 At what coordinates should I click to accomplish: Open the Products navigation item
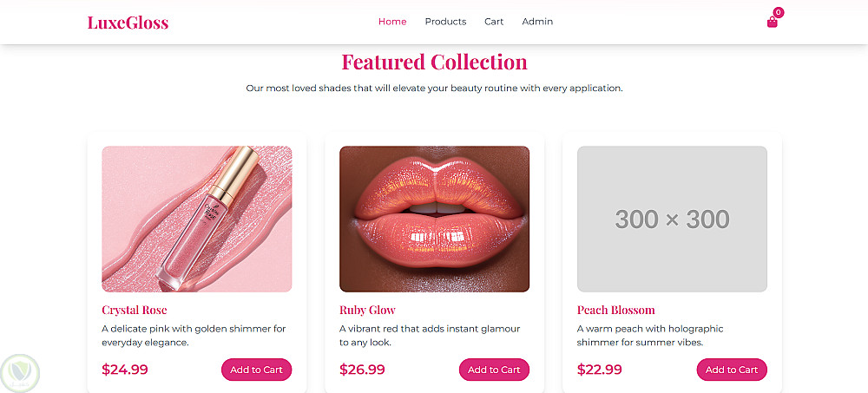pyautogui.click(x=445, y=22)
